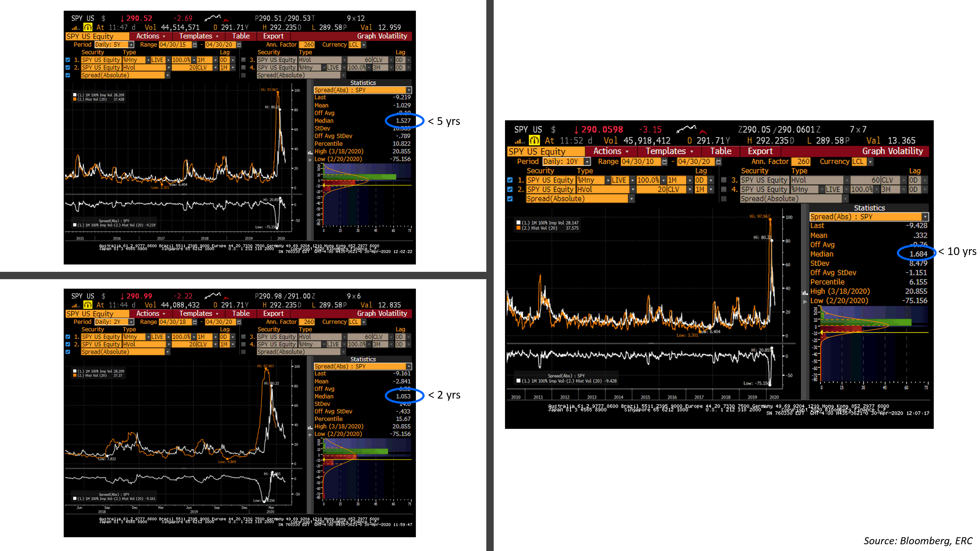Viewport: 980px width, 551px height.
Task: Click histogram icon beside 10Y statistics panel
Action: [x=805, y=293]
